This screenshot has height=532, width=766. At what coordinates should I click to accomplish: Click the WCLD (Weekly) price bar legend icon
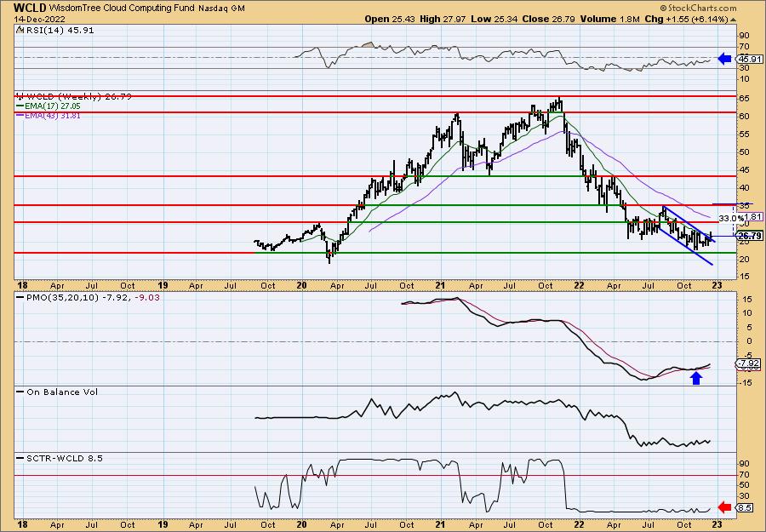20,96
